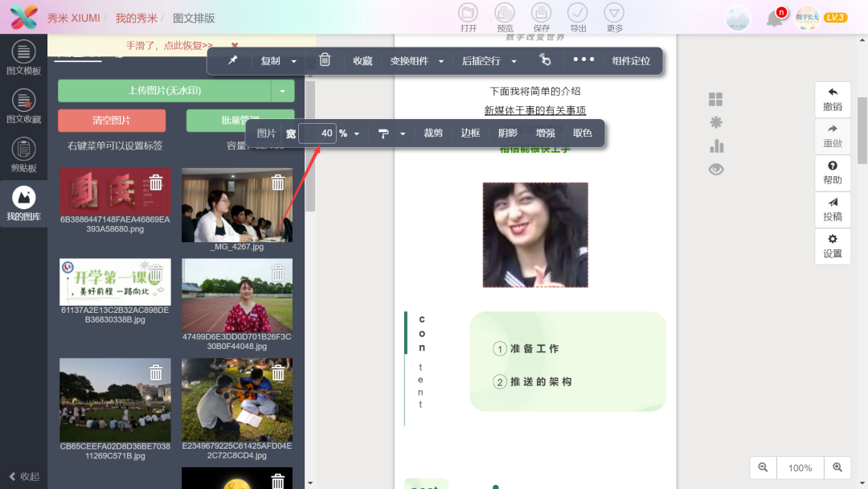Open 设置 settings
This screenshot has height=489, width=868.
tap(833, 246)
